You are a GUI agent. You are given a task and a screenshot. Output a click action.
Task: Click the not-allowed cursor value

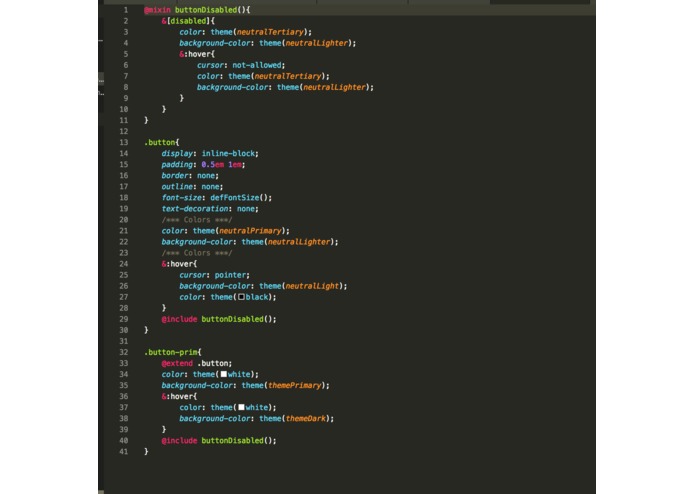pos(257,65)
